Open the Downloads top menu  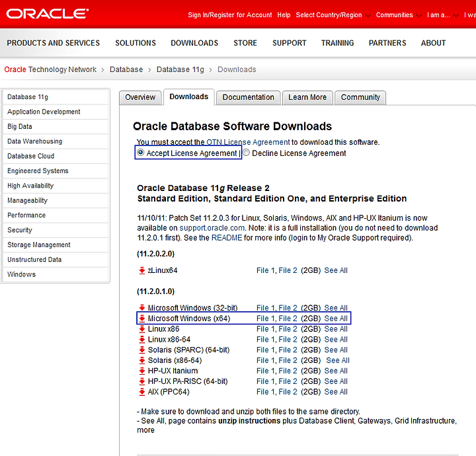pos(194,43)
